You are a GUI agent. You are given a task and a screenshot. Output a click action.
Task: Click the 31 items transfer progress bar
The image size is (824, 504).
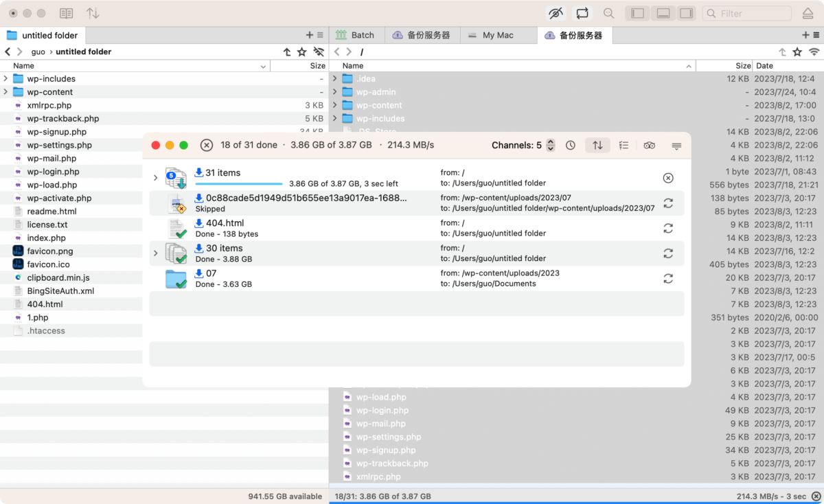click(239, 184)
